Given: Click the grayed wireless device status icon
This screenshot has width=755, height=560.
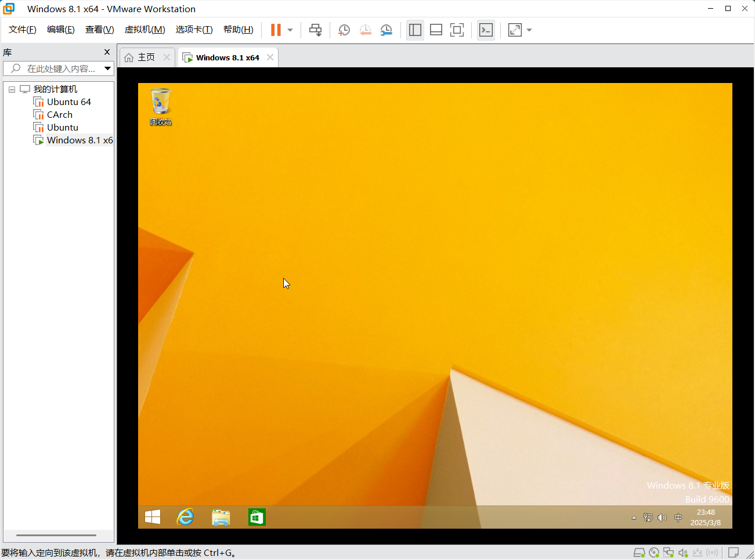Looking at the screenshot, I should tap(712, 552).
